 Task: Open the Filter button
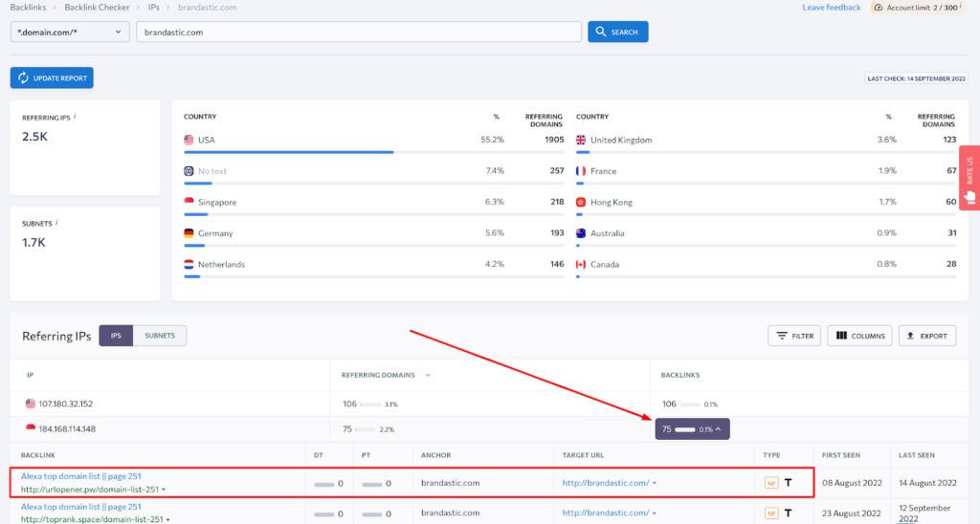pyautogui.click(x=794, y=336)
